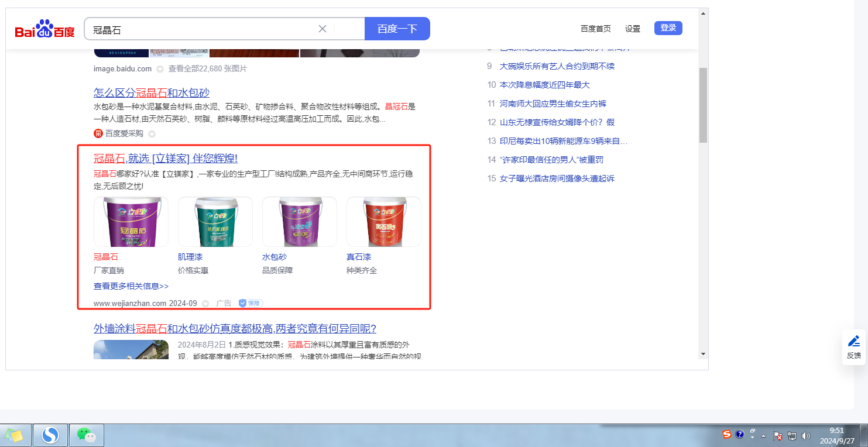Click the 保障 shield badge on the ad

(x=251, y=303)
